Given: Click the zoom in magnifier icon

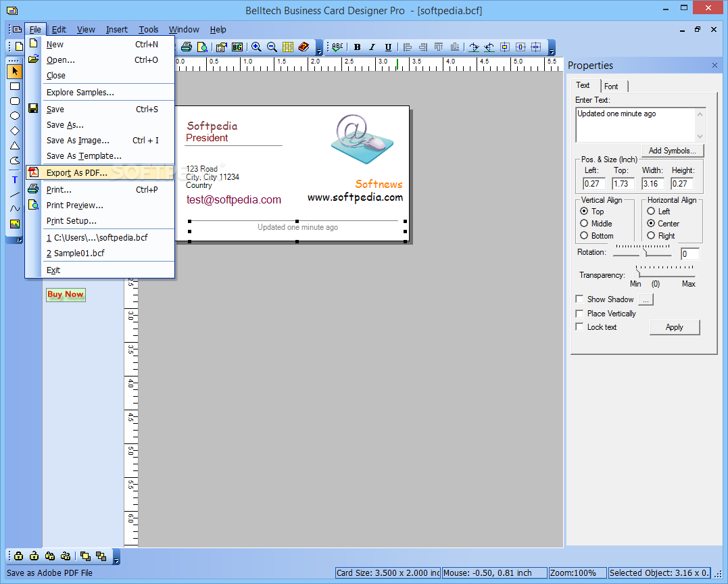Looking at the screenshot, I should pyautogui.click(x=256, y=47).
